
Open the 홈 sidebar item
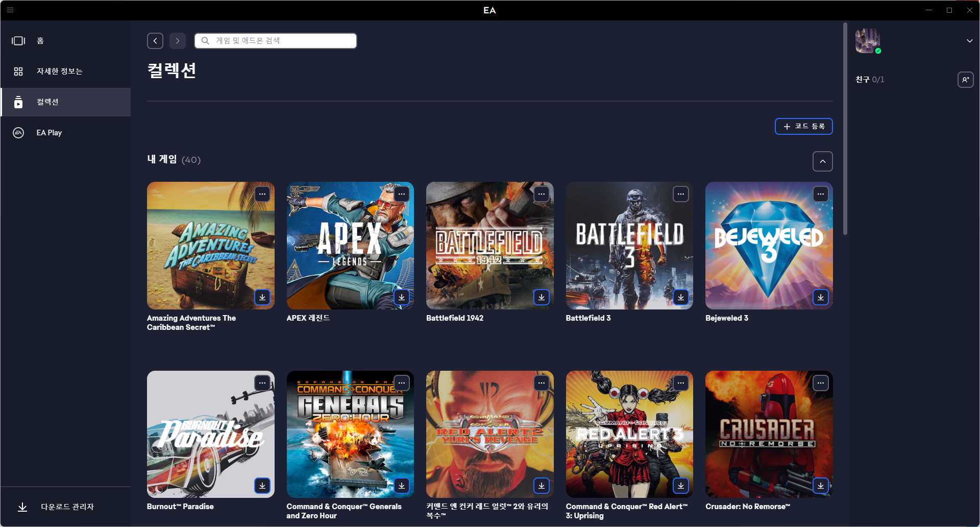coord(65,41)
